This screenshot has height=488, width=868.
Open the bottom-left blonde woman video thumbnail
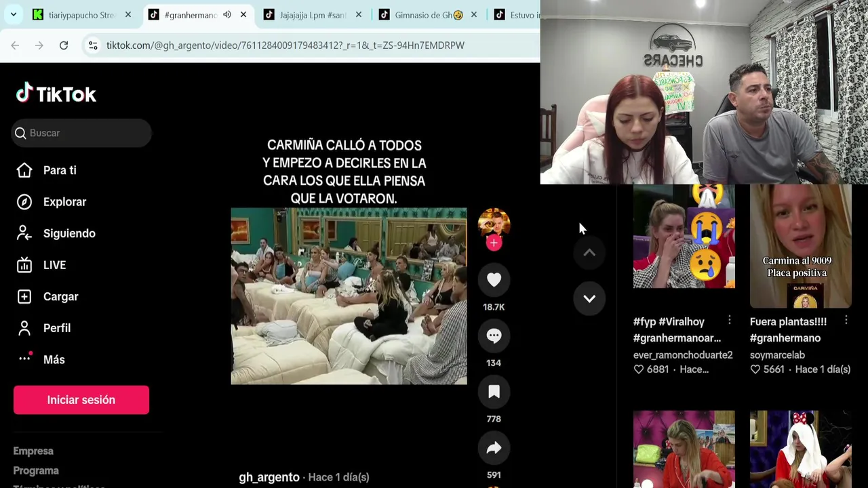click(684, 449)
